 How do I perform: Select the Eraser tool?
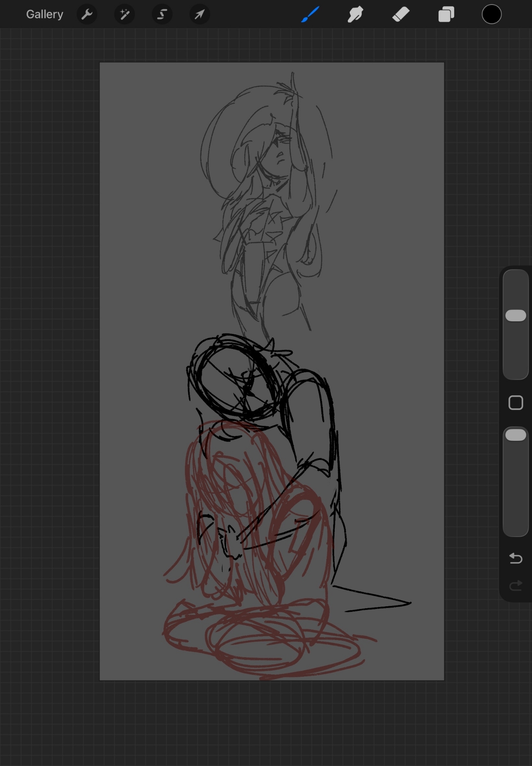[x=401, y=15]
